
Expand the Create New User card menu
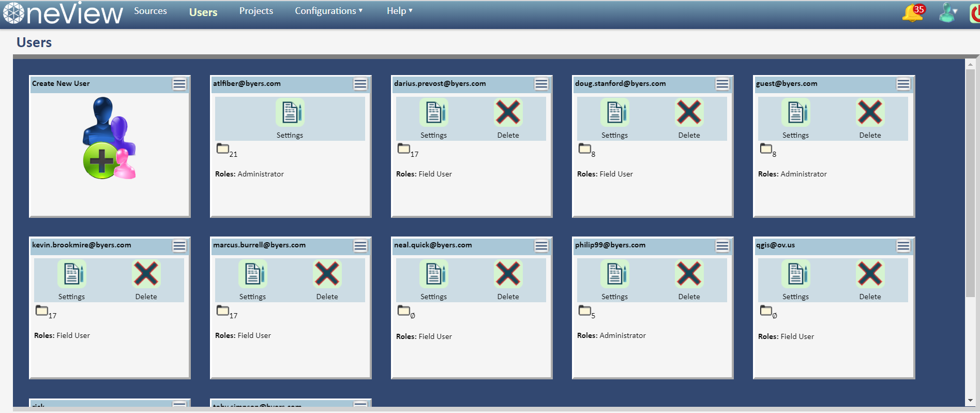[x=179, y=84]
